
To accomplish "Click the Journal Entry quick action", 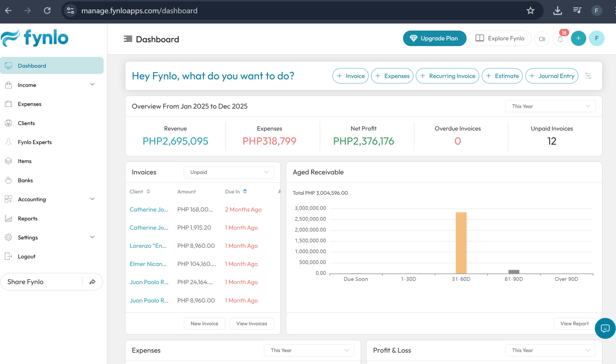I will (x=552, y=76).
